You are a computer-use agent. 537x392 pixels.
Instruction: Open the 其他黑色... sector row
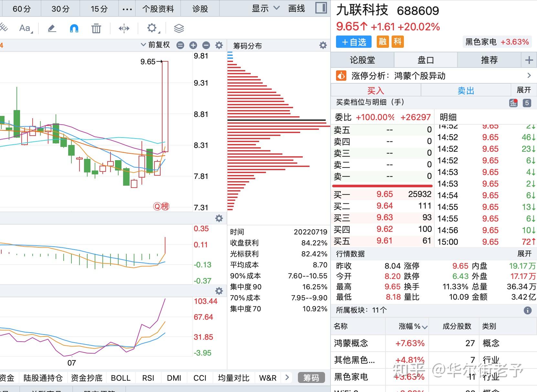click(434, 360)
